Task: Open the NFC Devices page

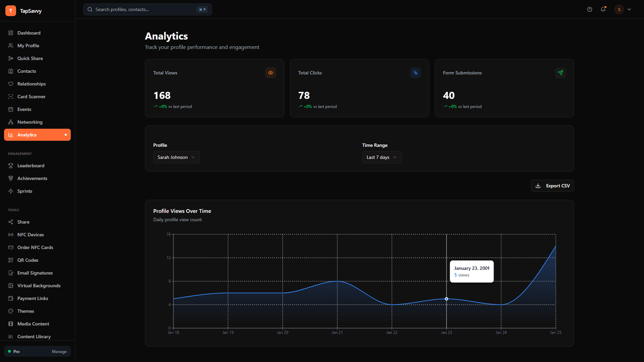Action: pos(31,235)
